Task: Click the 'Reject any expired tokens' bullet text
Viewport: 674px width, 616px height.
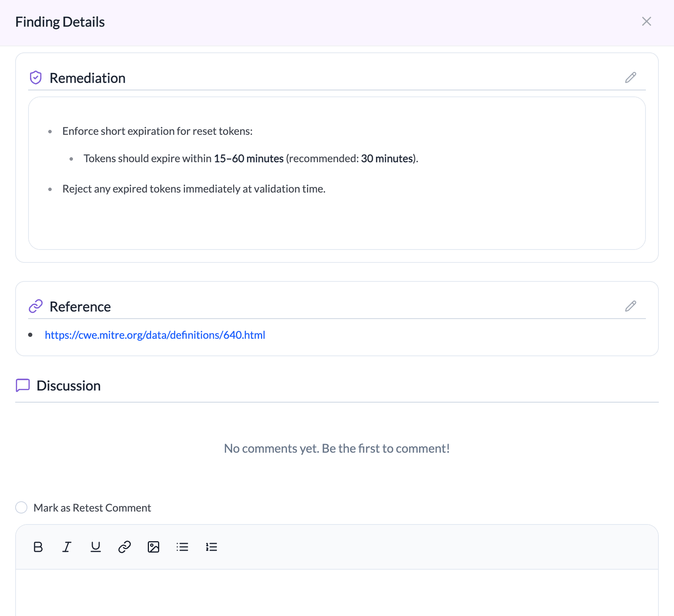Action: point(194,189)
